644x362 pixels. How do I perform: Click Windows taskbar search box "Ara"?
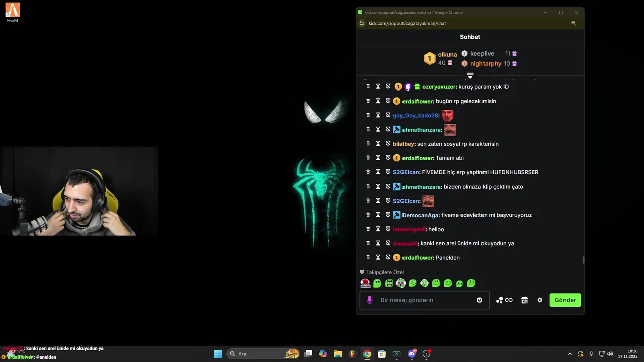[264, 354]
